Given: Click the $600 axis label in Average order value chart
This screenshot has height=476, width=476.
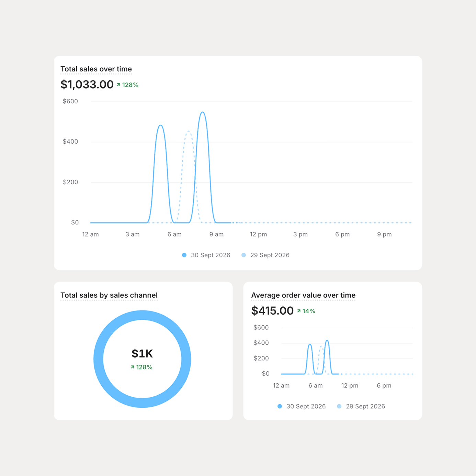Looking at the screenshot, I should pyautogui.click(x=261, y=328).
